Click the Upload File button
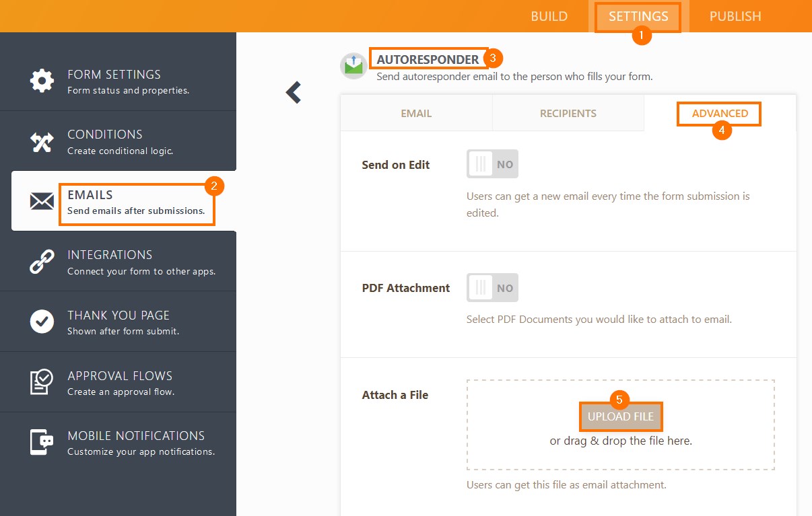 [621, 416]
